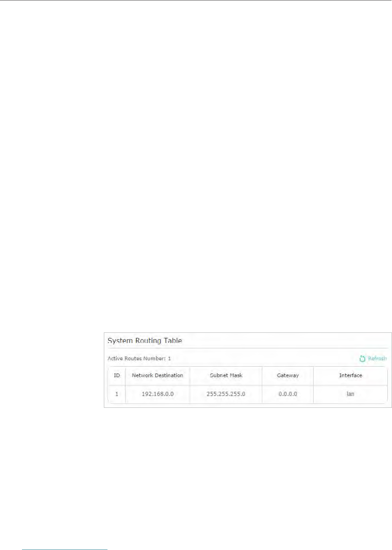This screenshot has height=550, width=392.
Task: Select the Interface column header
Action: click(350, 375)
